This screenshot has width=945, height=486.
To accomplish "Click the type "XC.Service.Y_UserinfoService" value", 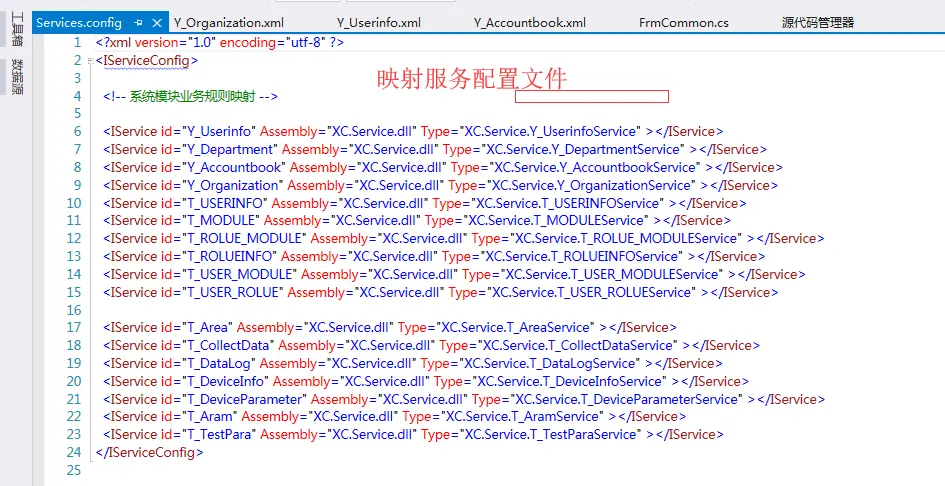I will point(551,131).
